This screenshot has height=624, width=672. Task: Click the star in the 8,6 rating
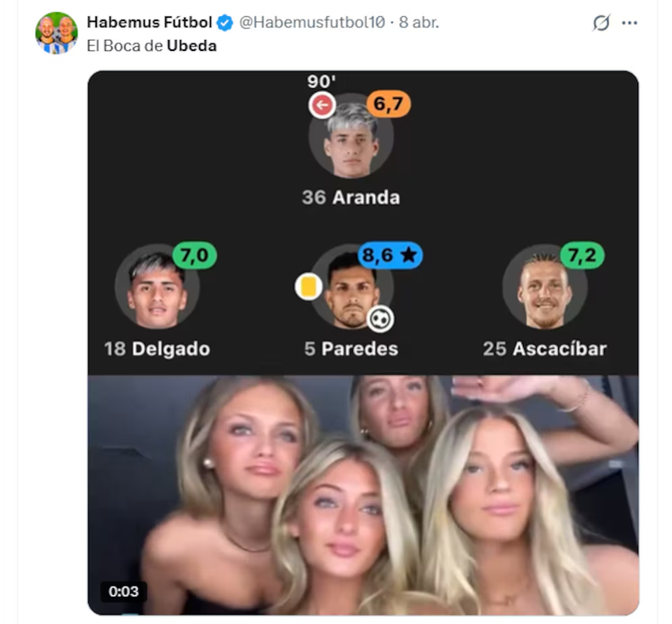point(411,255)
